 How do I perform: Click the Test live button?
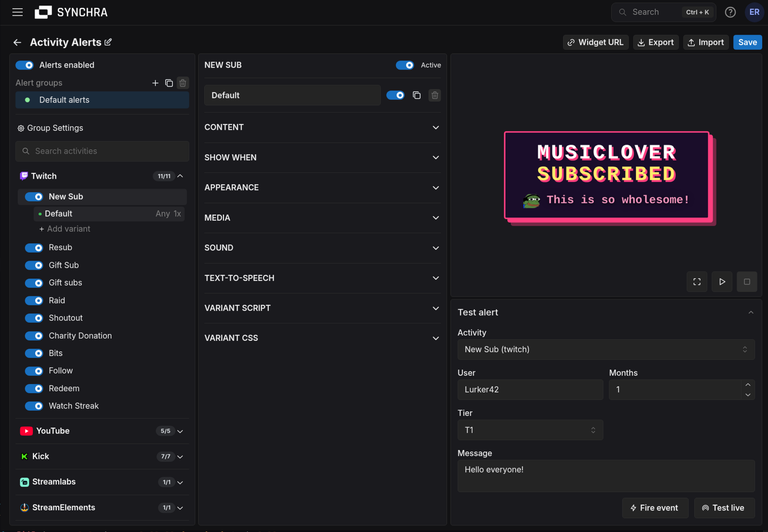(x=724, y=508)
